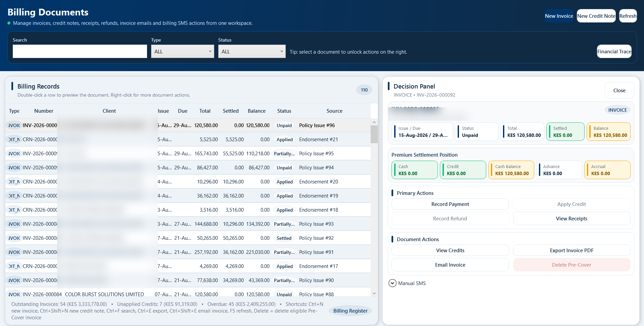Sort by the Number column header
The width and height of the screenshot is (644, 326).
tap(44, 111)
